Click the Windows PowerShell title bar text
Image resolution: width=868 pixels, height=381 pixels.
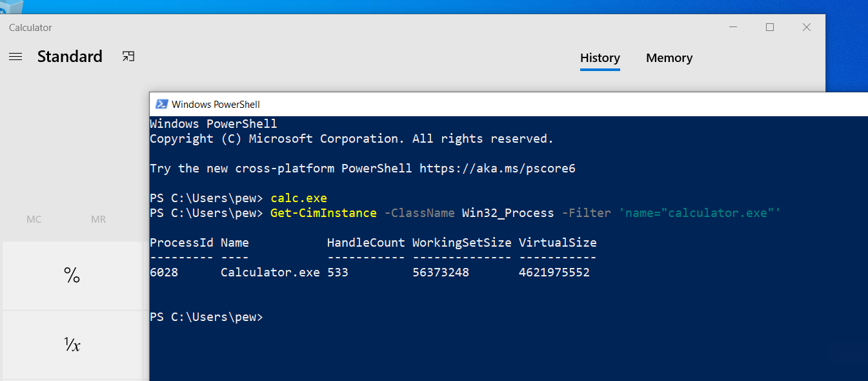[216, 104]
